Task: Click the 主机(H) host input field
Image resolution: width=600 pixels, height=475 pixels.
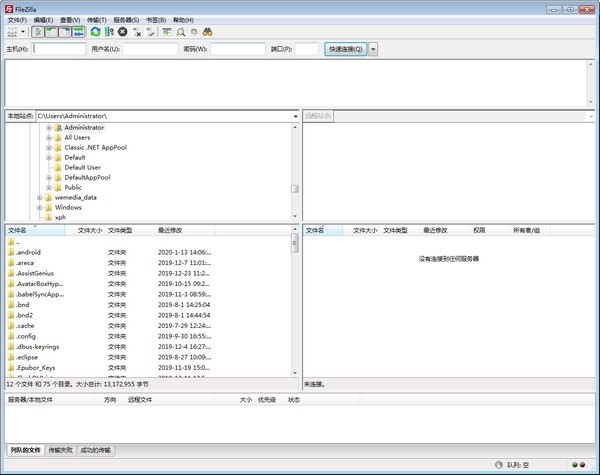Action: pyautogui.click(x=59, y=48)
